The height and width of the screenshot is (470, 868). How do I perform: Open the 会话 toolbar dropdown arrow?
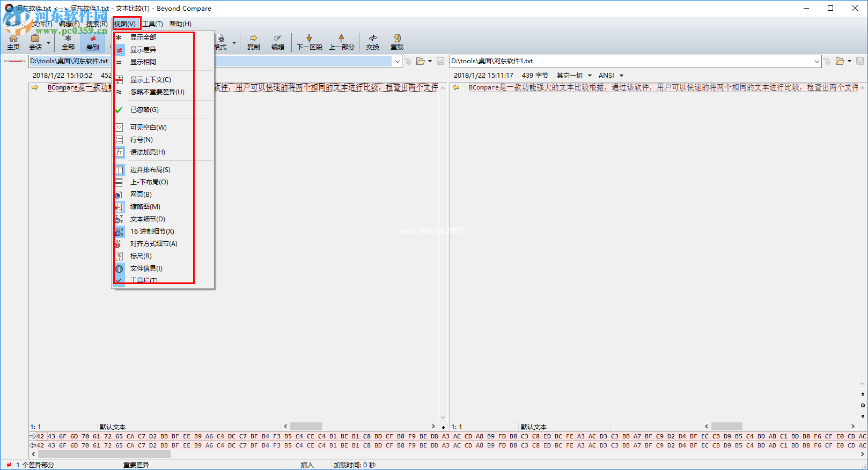[x=48, y=42]
